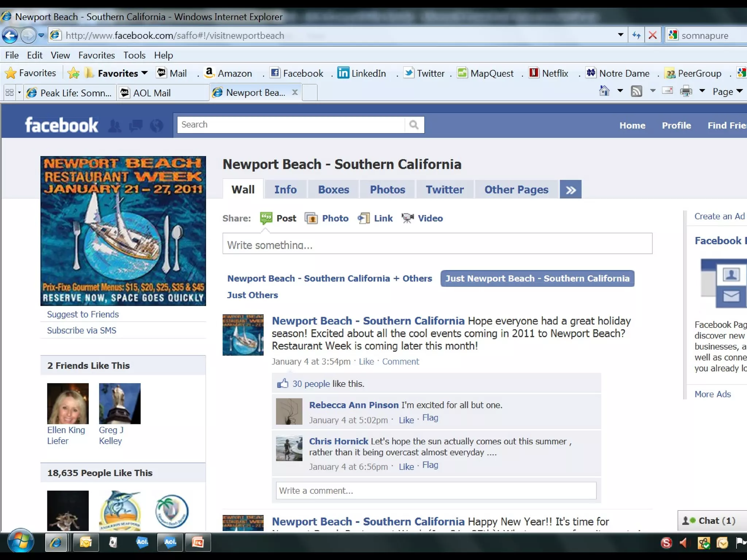747x560 pixels.
Task: Open the Tools menu
Action: tap(134, 55)
